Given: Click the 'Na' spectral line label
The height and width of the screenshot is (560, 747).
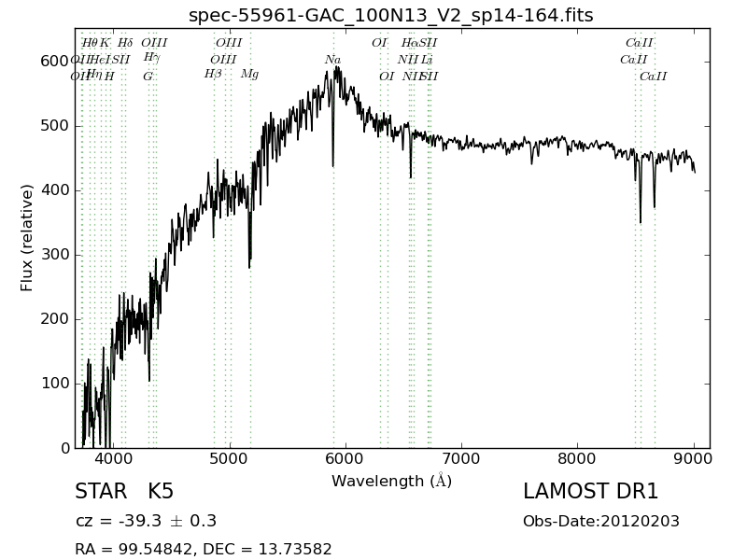Looking at the screenshot, I should [333, 60].
